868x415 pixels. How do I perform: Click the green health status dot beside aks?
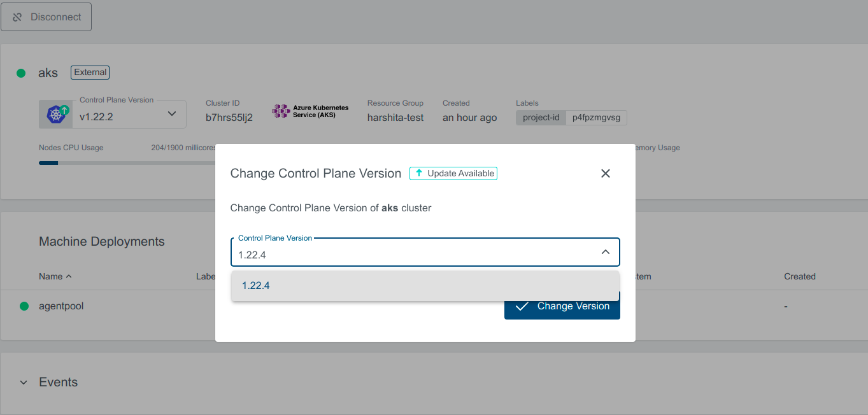coord(21,72)
